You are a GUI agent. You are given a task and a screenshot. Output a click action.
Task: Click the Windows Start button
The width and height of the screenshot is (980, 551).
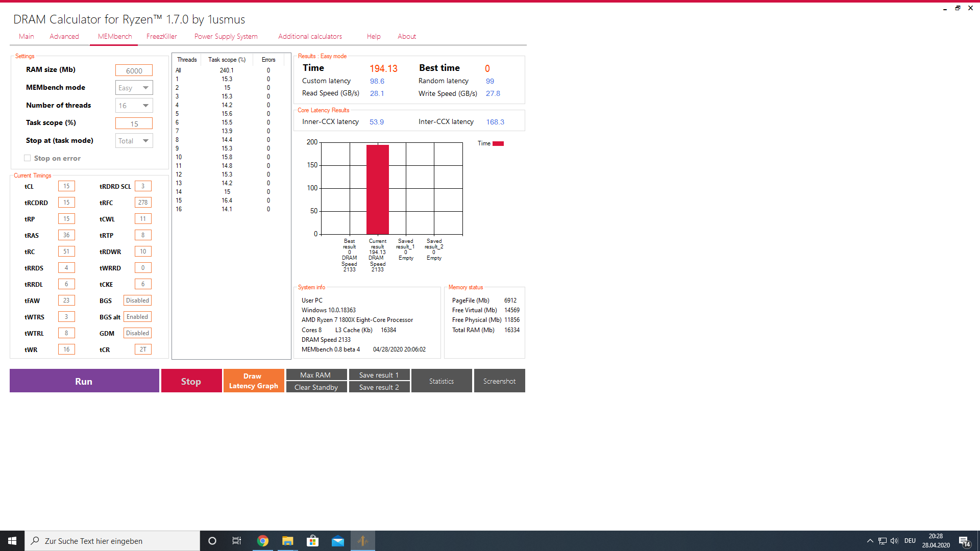click(12, 541)
